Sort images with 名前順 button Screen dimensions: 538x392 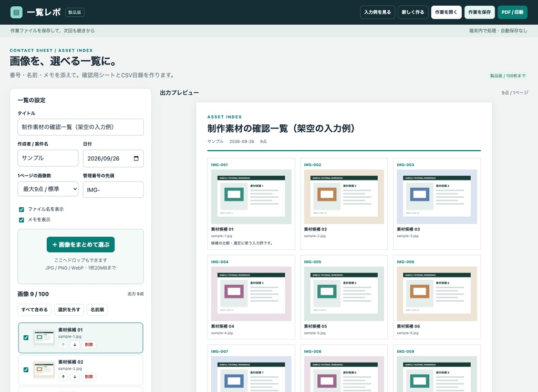coord(97,310)
